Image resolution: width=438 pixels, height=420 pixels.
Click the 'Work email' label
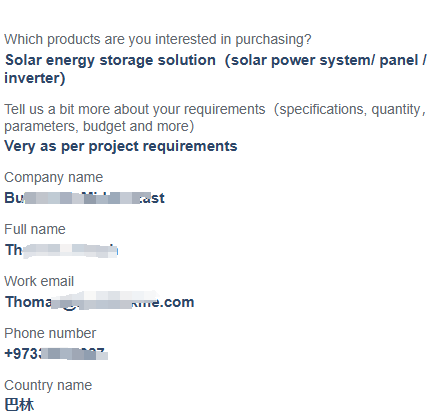(39, 281)
